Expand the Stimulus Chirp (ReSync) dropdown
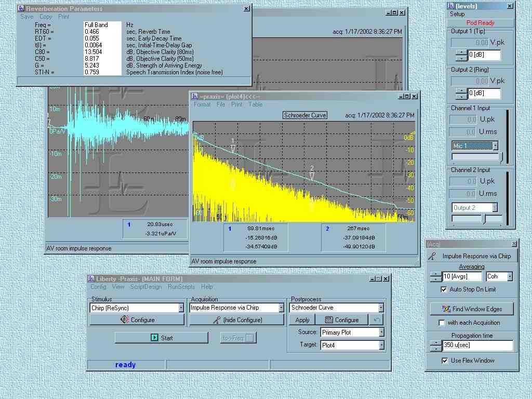The width and height of the screenshot is (532, 399). click(x=181, y=308)
